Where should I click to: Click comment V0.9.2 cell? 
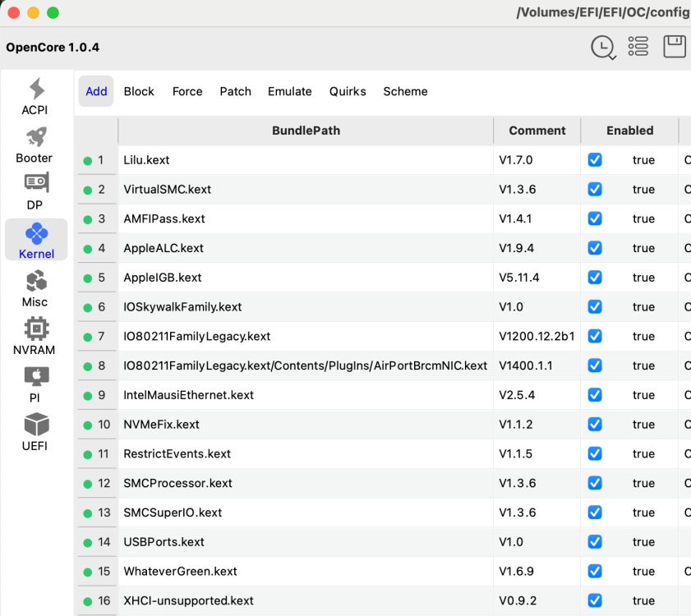click(x=537, y=600)
